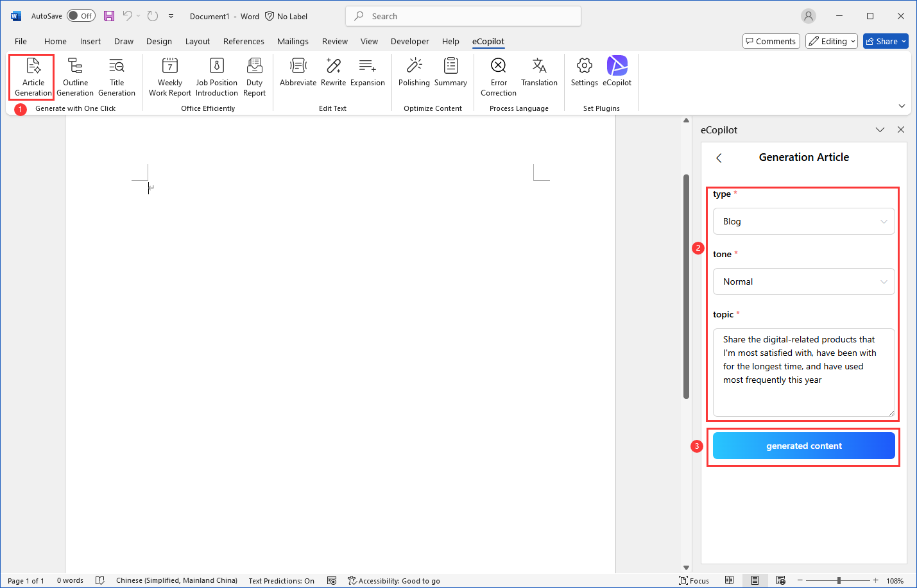Select the Article Generation tool
The width and height of the screenshot is (917, 588).
click(x=31, y=76)
